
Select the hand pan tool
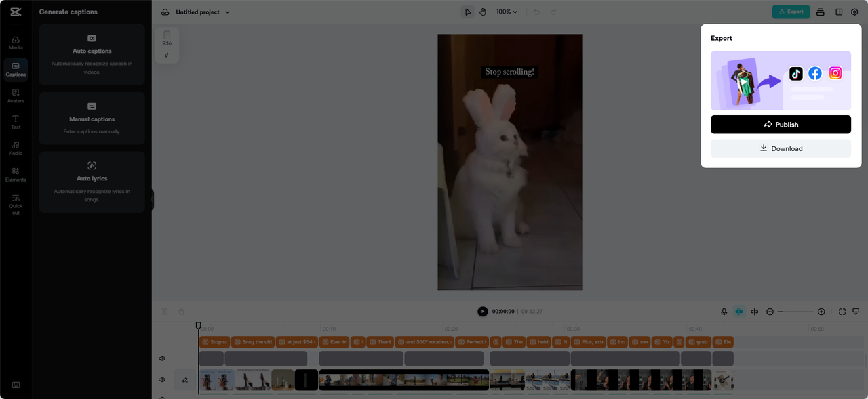click(483, 12)
